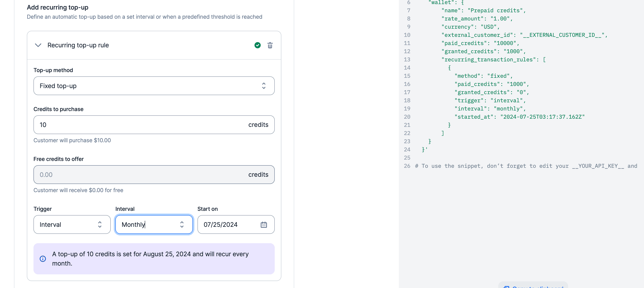Delete rule with the trash icon
Viewport: 644px width, 288px height.
270,45
